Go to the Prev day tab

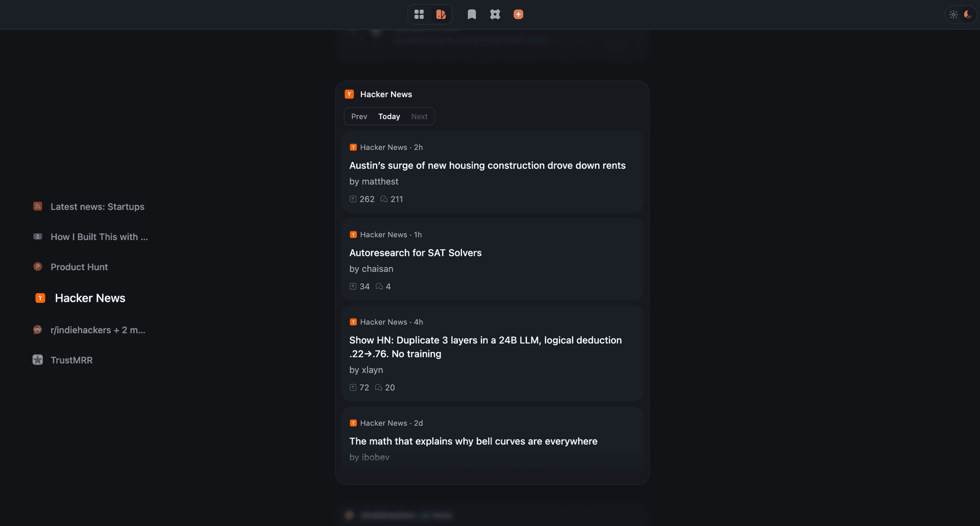pos(359,116)
